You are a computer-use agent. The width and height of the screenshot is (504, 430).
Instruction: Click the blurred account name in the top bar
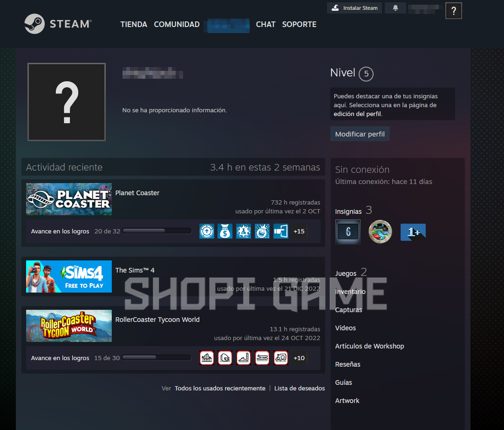(423, 8)
